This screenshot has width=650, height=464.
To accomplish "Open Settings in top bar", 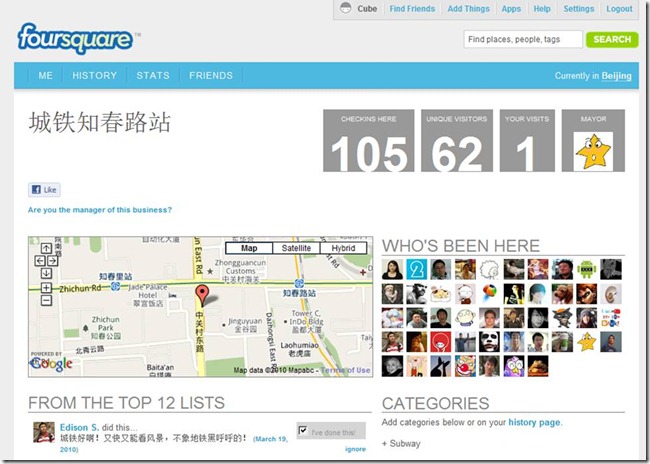I will tap(579, 9).
